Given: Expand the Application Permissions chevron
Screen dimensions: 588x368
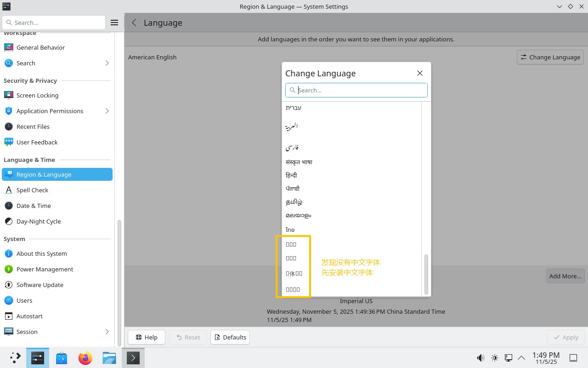Looking at the screenshot, I should tap(107, 111).
